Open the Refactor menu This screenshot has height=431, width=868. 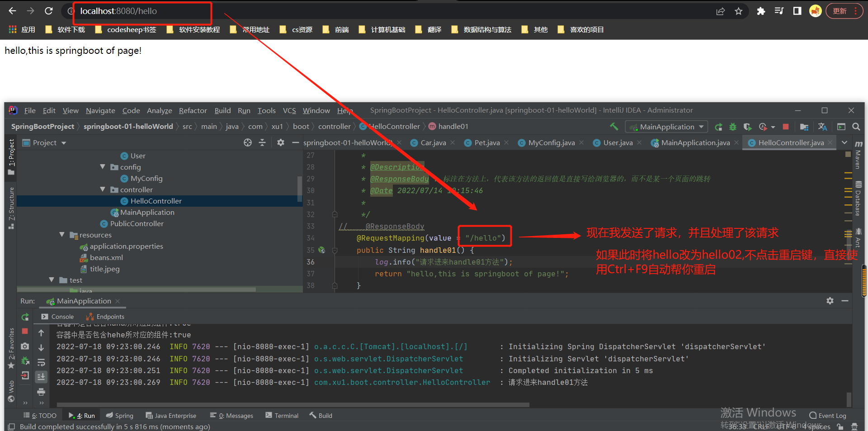[x=193, y=110]
